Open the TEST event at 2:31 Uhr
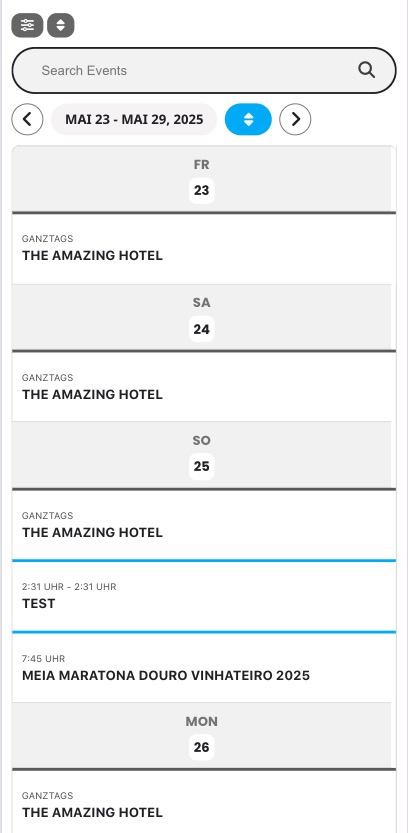This screenshot has height=833, width=408. (x=204, y=596)
